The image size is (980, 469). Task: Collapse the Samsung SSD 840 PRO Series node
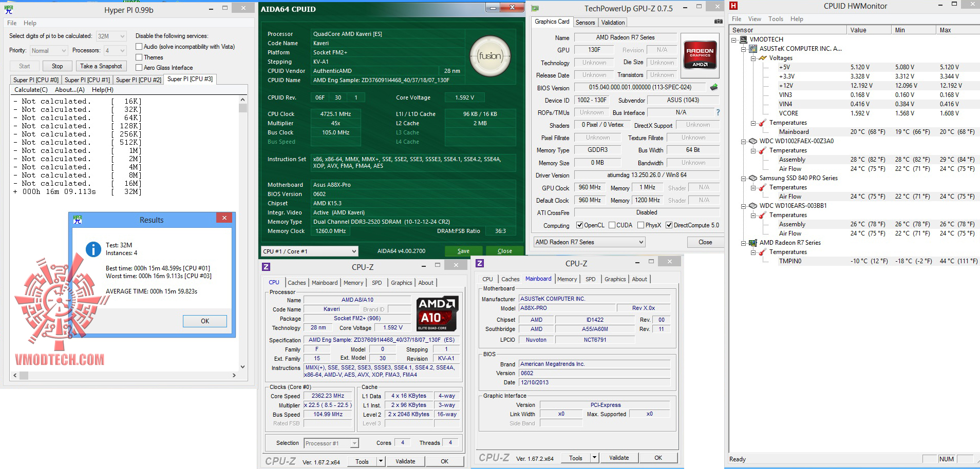coord(743,178)
